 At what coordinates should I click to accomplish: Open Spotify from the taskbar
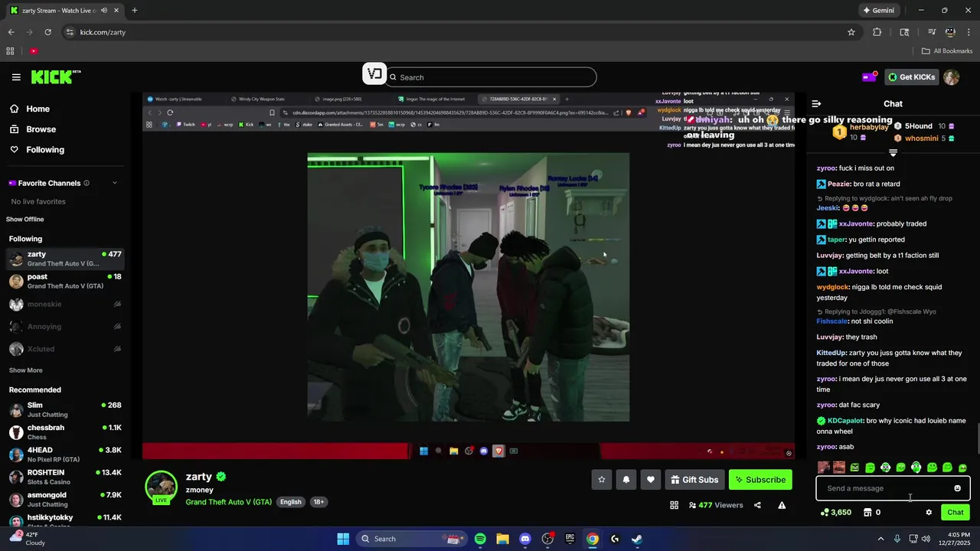coord(480,539)
